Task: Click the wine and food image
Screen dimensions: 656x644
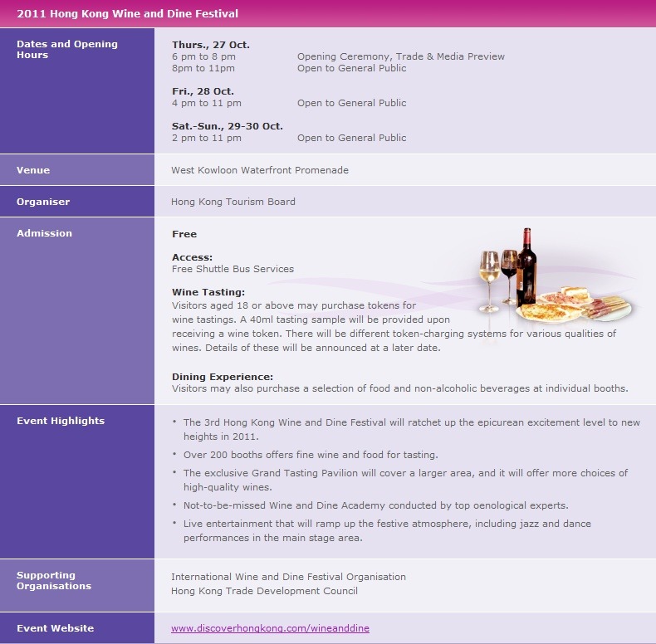Action: point(555,276)
